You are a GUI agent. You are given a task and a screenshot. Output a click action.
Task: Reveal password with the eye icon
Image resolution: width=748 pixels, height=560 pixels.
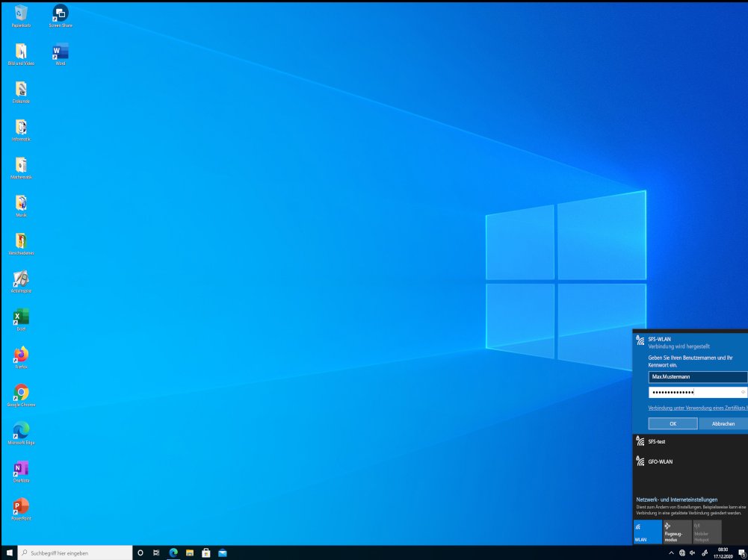(743, 392)
